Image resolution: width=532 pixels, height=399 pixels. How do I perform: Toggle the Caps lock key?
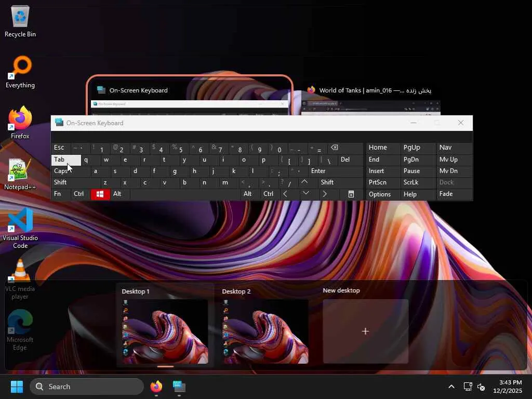click(71, 171)
